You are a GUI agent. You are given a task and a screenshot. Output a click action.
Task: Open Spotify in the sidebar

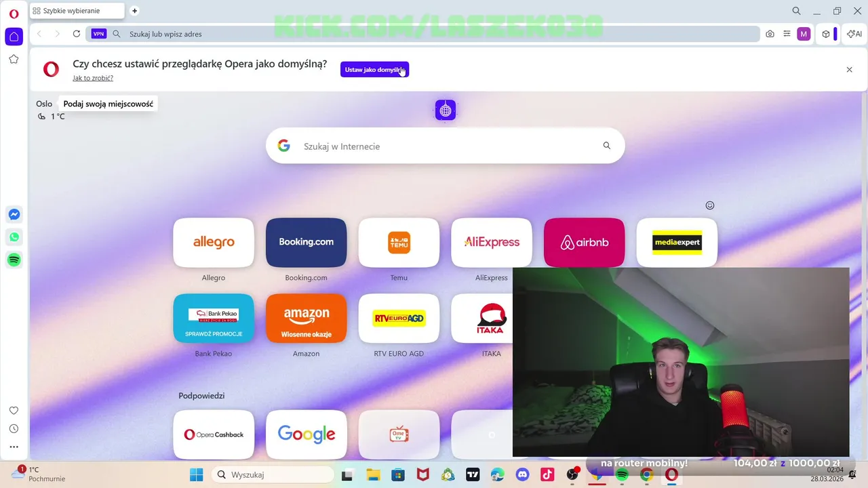(x=14, y=260)
